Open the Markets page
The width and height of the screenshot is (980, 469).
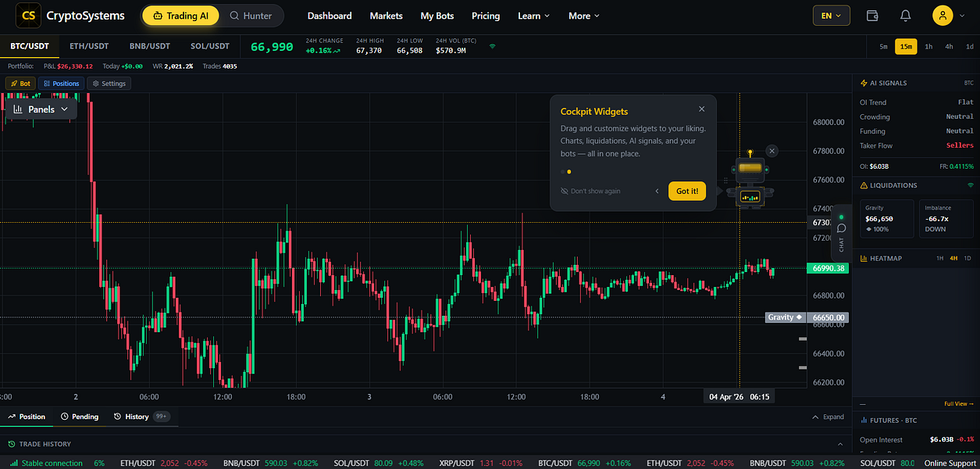(386, 16)
